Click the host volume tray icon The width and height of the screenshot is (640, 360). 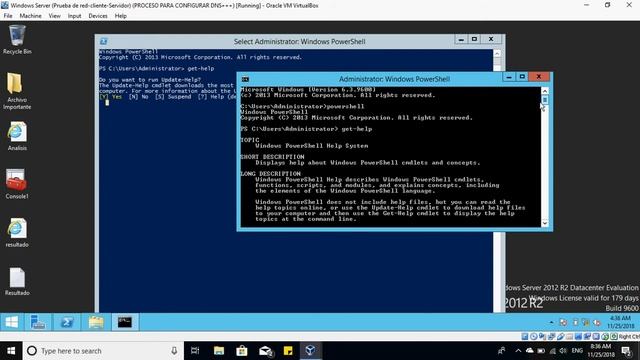coord(563,351)
